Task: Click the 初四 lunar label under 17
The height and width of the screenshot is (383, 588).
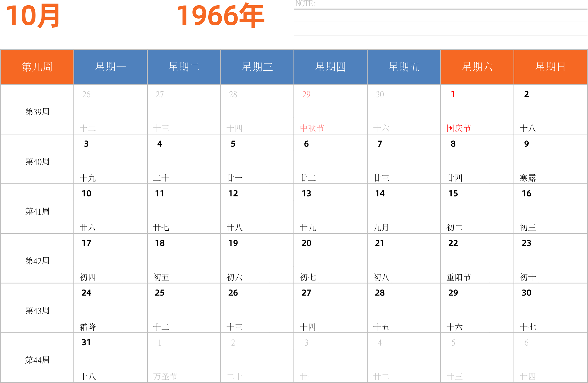Action: pos(88,277)
